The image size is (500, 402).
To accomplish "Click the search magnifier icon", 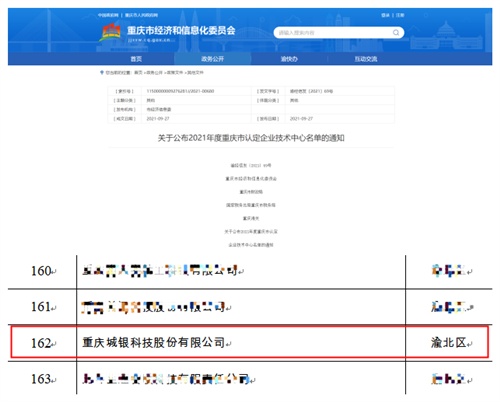I will tap(396, 32).
